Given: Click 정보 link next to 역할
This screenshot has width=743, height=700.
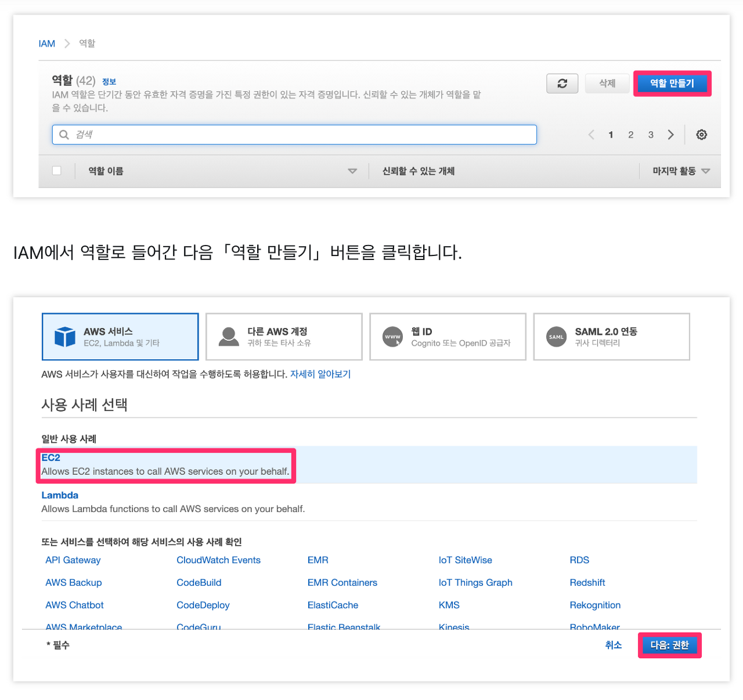Looking at the screenshot, I should pos(109,82).
